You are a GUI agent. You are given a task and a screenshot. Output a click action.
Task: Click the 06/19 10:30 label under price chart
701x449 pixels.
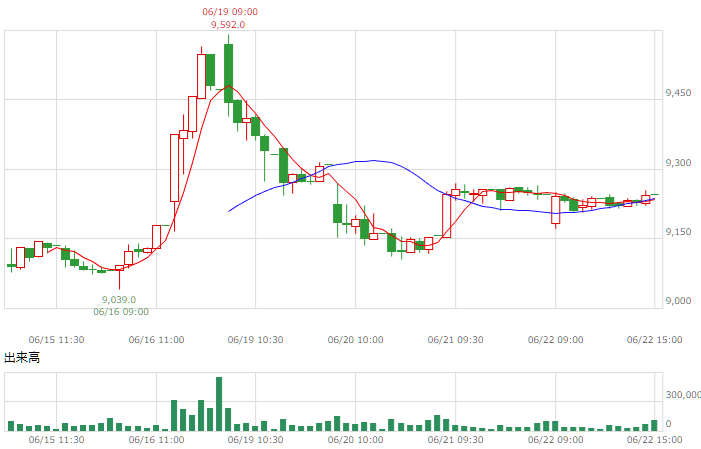point(255,340)
